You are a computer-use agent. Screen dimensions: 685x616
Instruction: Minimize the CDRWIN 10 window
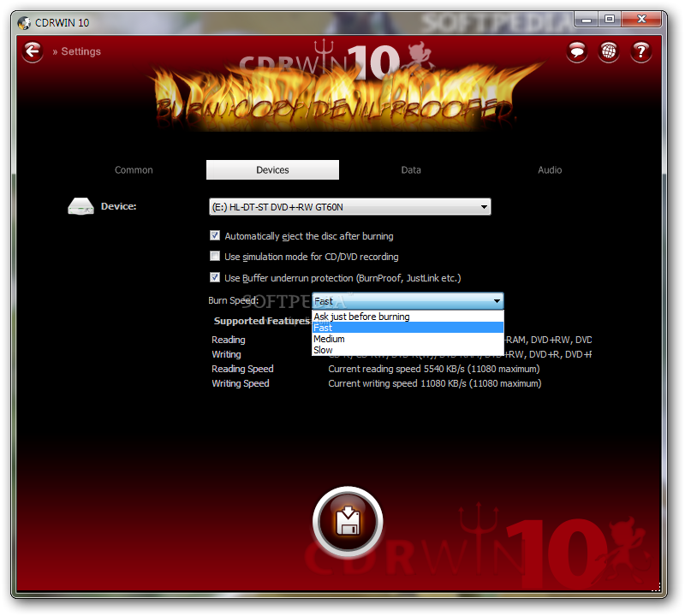(587, 20)
